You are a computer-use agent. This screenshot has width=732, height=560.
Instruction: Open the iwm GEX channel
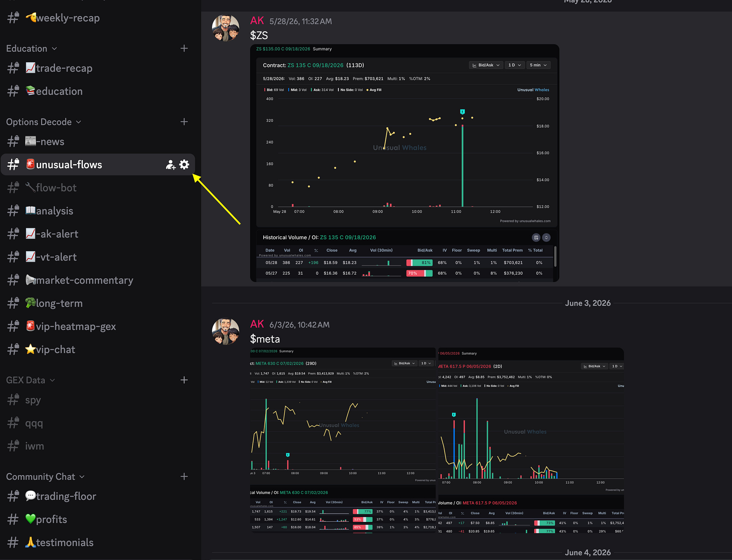pyautogui.click(x=98, y=446)
